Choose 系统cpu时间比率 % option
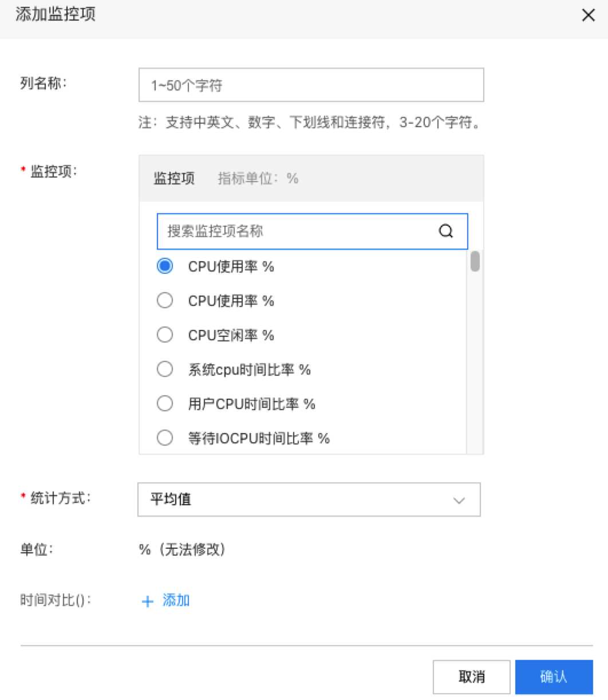 [x=165, y=369]
